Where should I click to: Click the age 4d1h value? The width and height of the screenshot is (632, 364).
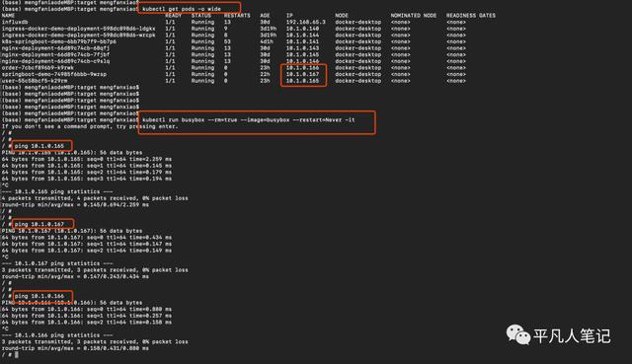coord(267,41)
